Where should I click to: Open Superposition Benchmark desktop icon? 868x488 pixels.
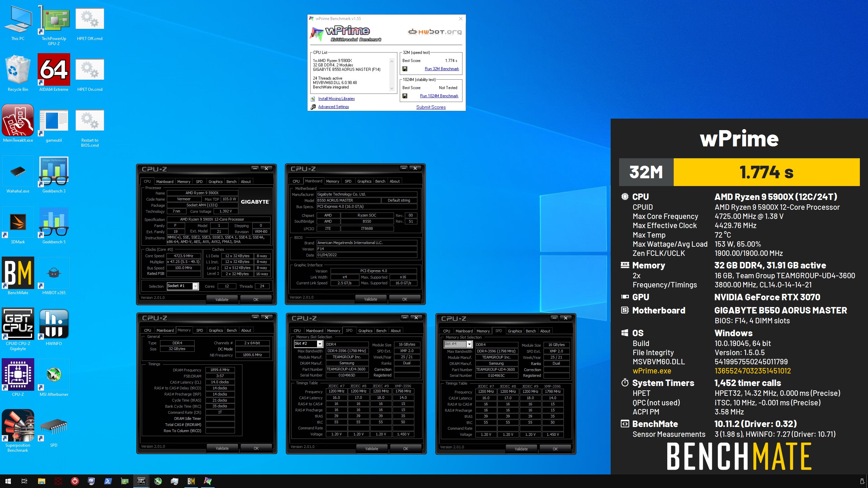click(18, 431)
